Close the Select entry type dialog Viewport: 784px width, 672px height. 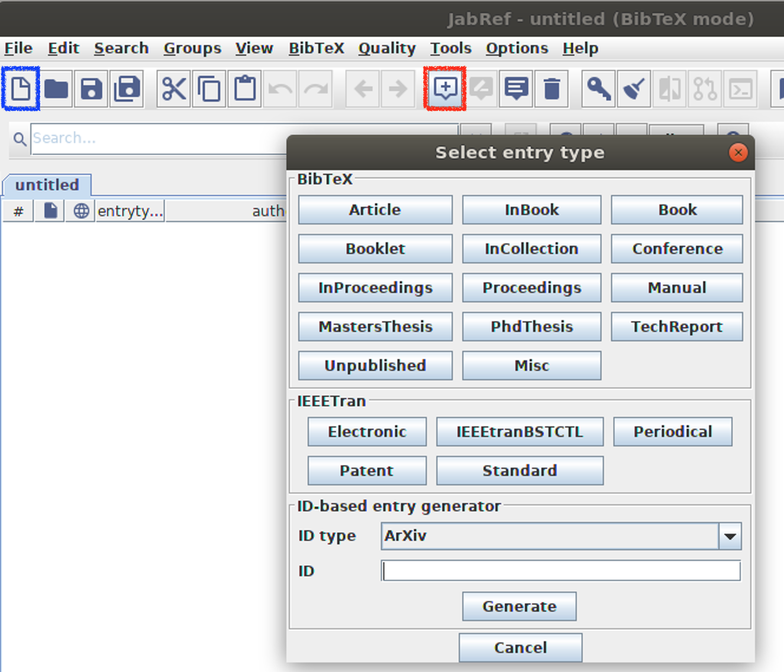point(738,152)
